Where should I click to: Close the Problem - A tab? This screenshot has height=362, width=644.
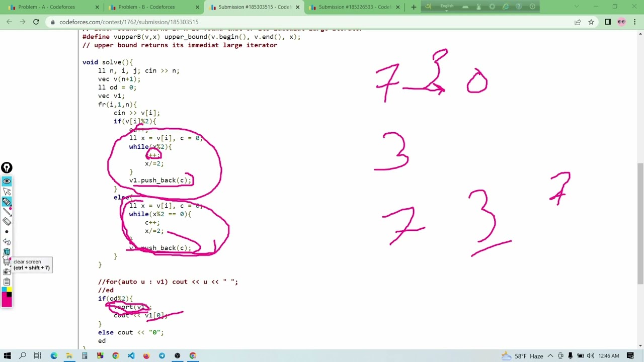pyautogui.click(x=97, y=7)
